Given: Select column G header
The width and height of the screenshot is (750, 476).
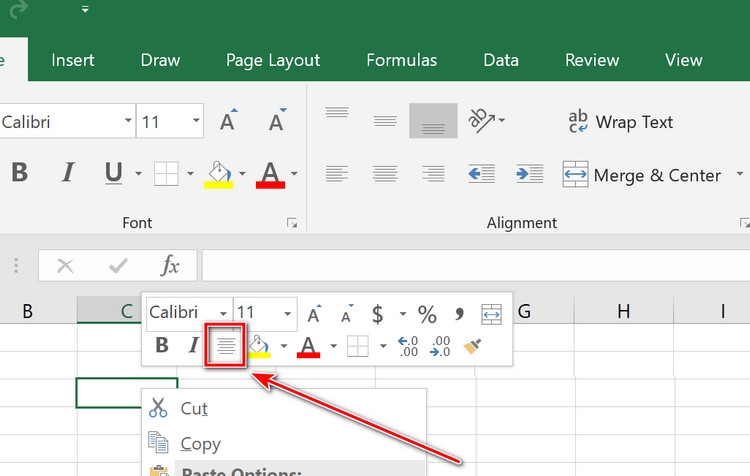Looking at the screenshot, I should pos(525,311).
